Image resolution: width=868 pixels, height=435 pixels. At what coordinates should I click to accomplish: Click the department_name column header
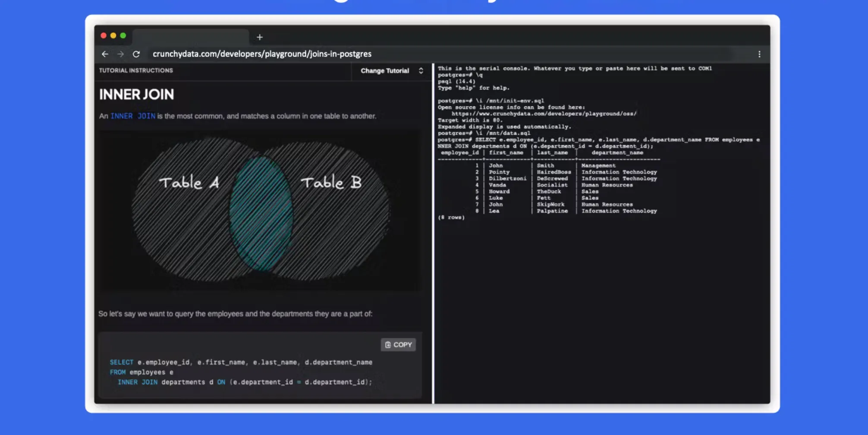coord(617,153)
